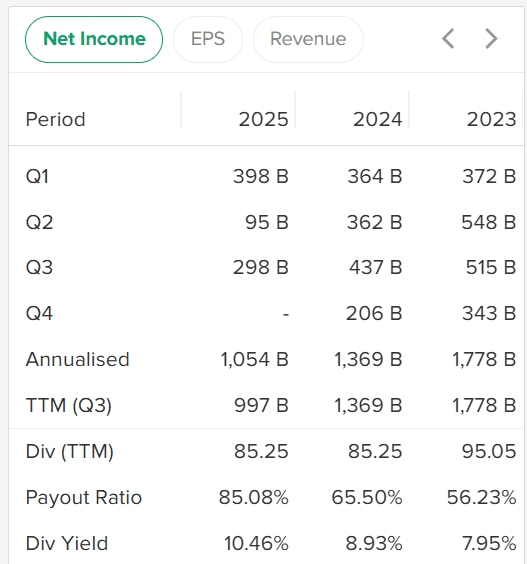Select Q4 2024 value 206 B

point(374,313)
